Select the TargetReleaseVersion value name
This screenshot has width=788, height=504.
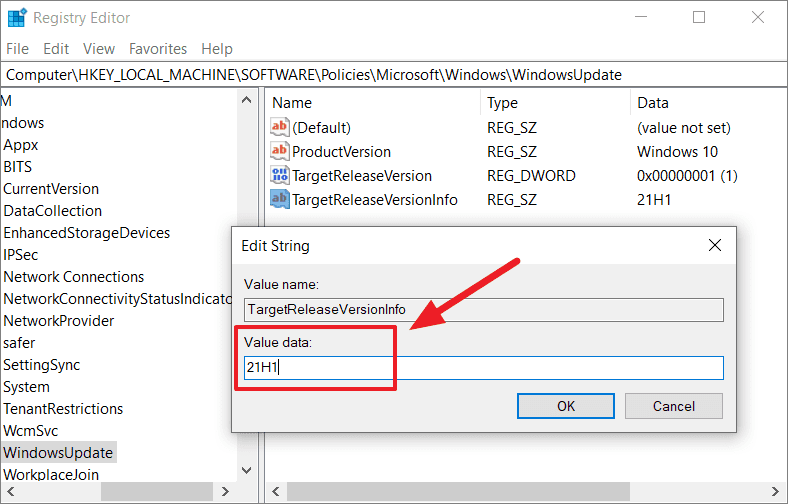[362, 176]
